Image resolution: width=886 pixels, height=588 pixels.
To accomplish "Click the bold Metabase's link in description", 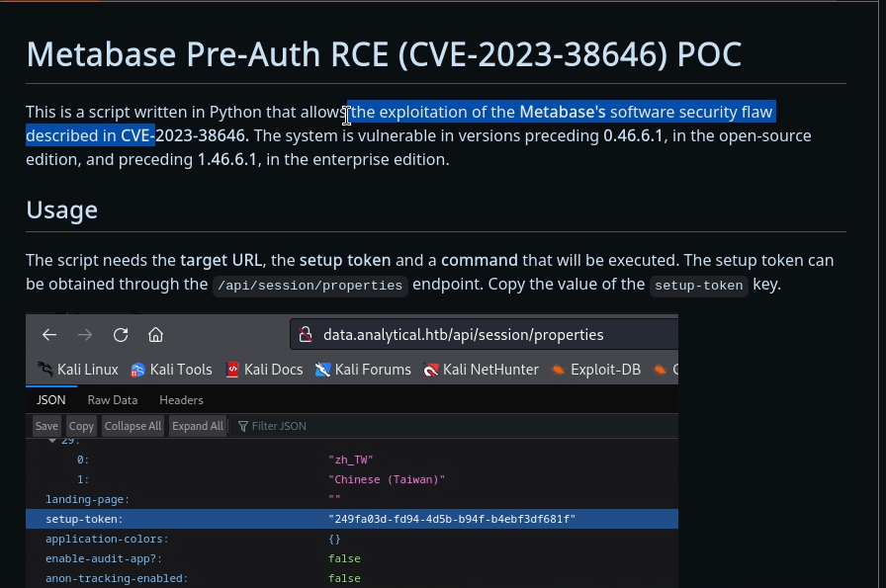I will (563, 112).
